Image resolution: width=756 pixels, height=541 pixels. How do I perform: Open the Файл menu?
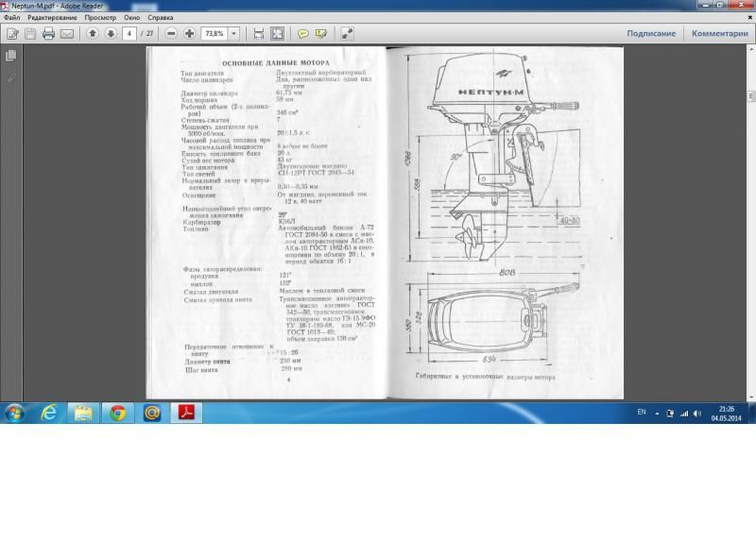(11, 17)
